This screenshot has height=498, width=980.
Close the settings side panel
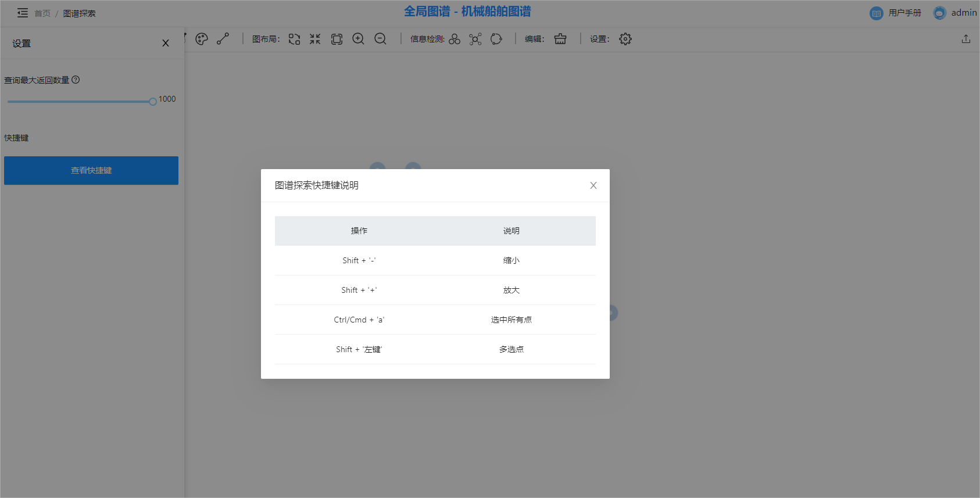pyautogui.click(x=166, y=43)
